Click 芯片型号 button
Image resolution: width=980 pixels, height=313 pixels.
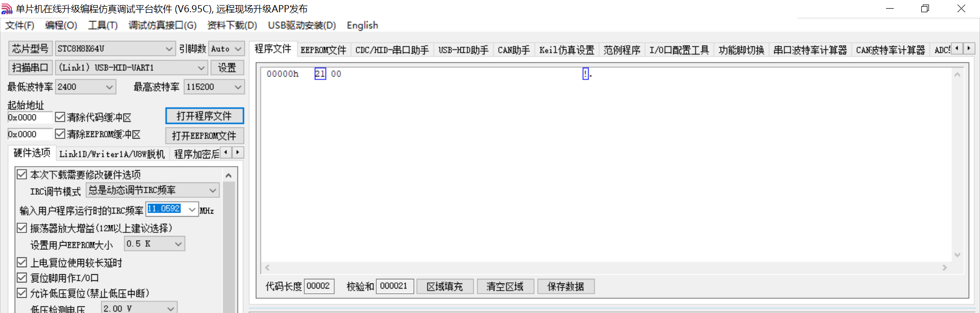click(30, 49)
